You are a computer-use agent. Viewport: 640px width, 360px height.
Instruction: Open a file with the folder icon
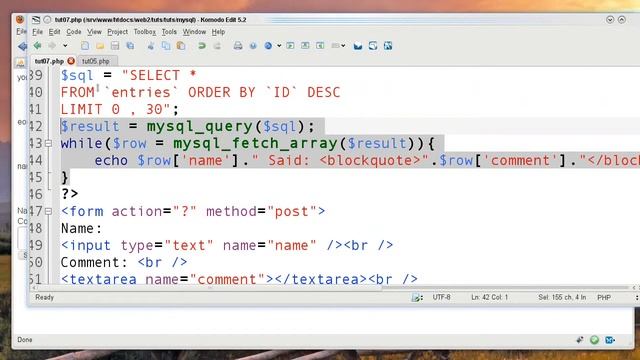point(100,46)
